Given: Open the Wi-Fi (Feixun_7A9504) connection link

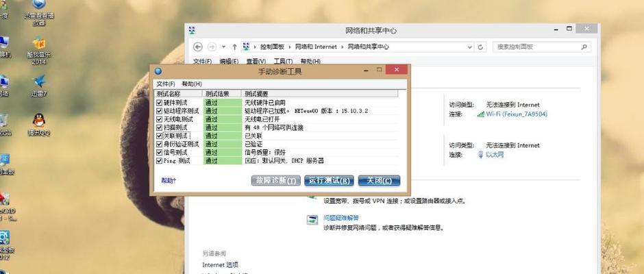Looking at the screenshot, I should click(517, 114).
